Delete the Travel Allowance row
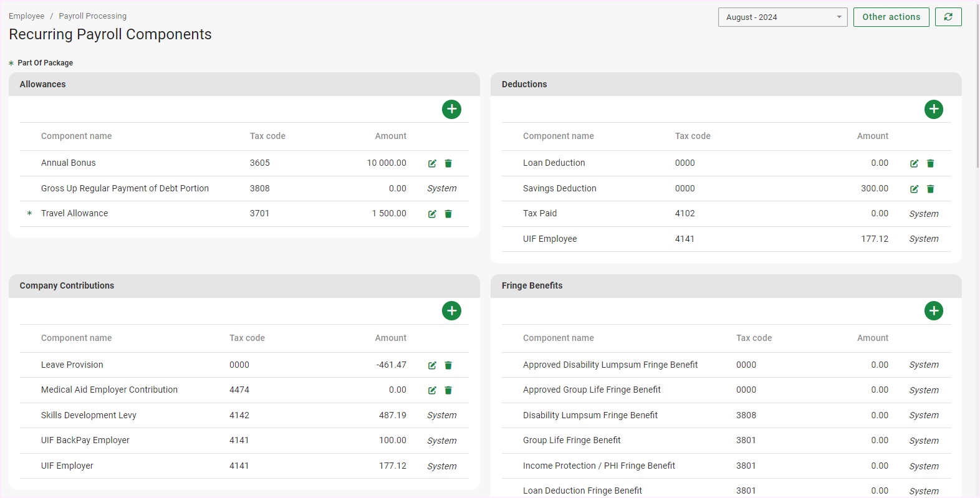Image resolution: width=980 pixels, height=498 pixels. click(x=448, y=214)
